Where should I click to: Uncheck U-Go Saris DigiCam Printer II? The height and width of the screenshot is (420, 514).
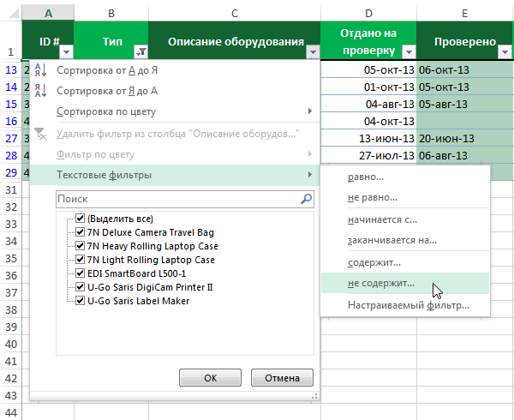pos(80,287)
